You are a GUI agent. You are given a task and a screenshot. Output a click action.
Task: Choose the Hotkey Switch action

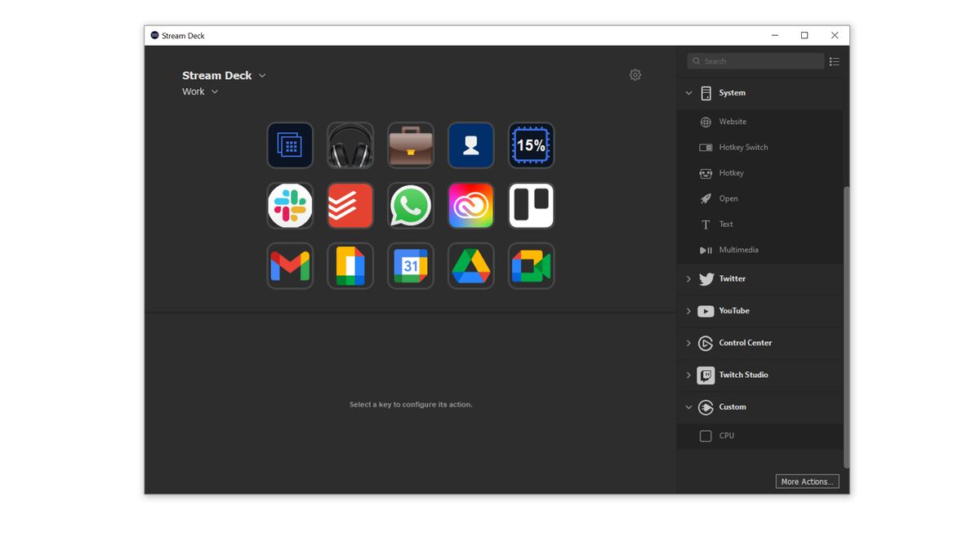pyautogui.click(x=743, y=147)
